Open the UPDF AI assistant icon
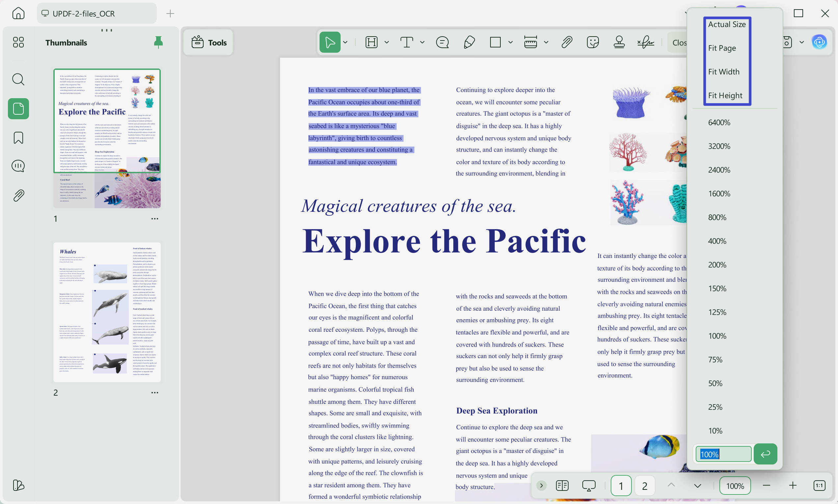The width and height of the screenshot is (838, 504). [819, 42]
